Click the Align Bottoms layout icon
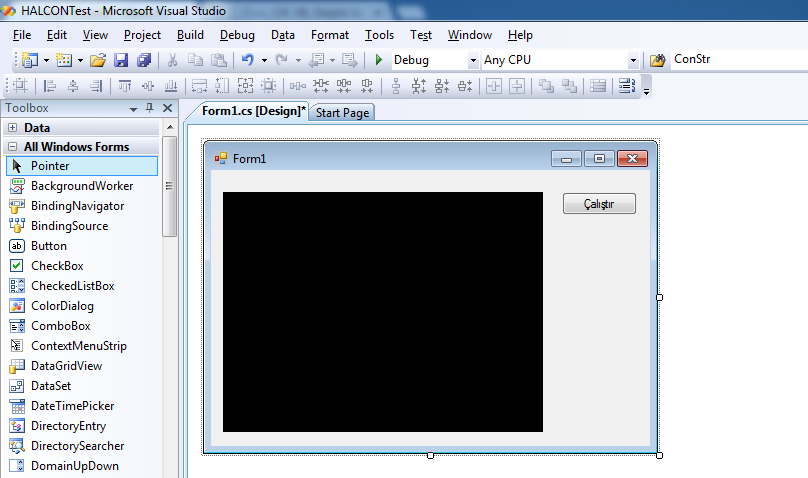 click(171, 86)
